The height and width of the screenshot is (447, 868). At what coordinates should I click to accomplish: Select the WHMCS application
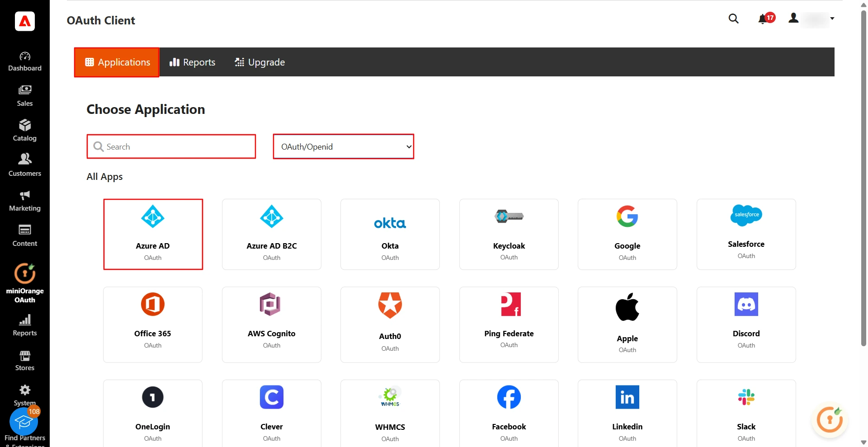390,414
